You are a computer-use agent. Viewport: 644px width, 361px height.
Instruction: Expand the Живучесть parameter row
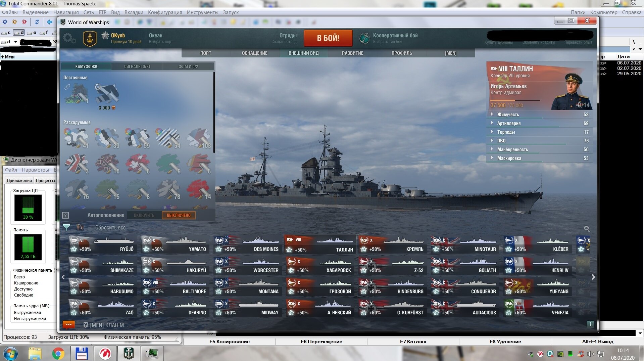pos(540,115)
